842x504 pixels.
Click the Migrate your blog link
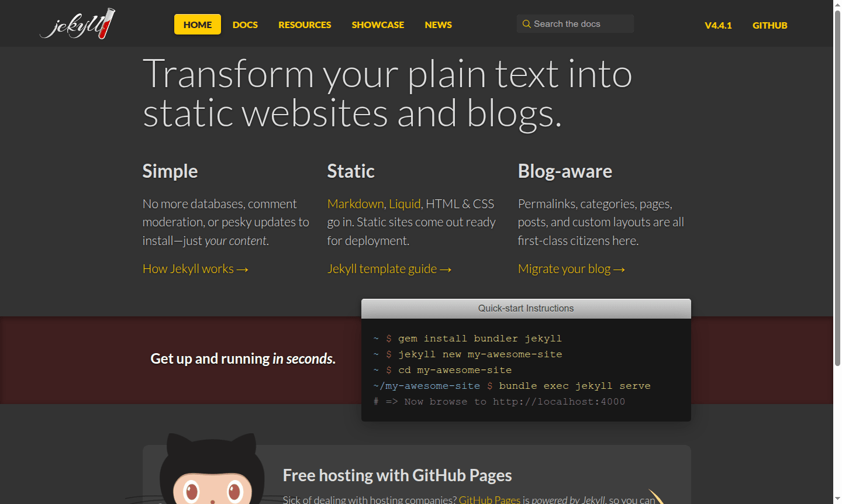click(571, 269)
